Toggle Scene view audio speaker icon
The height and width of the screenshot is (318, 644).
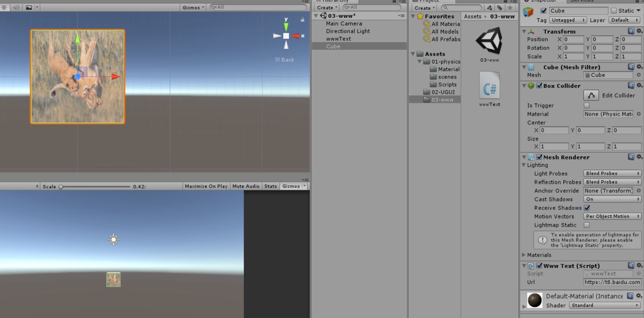pos(16,7)
